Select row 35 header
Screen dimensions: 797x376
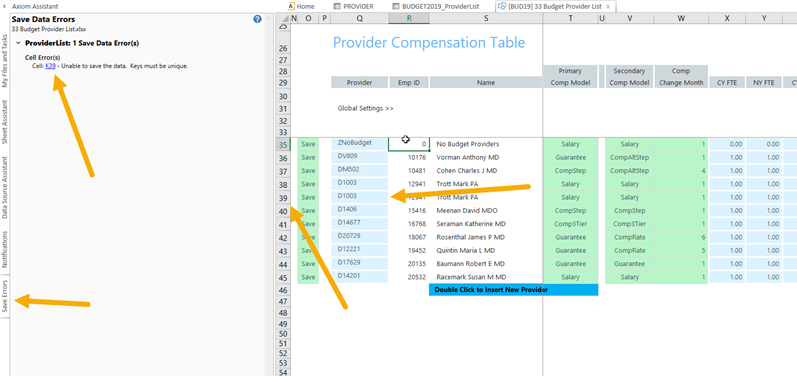[x=283, y=145]
